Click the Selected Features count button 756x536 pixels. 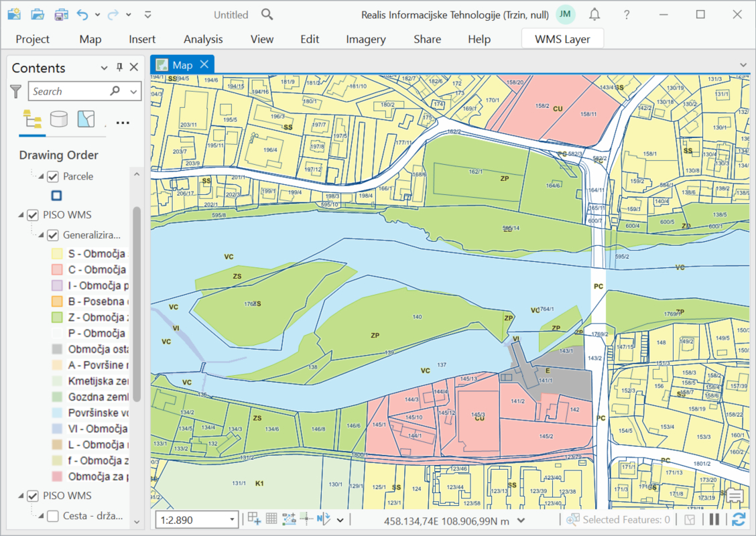click(618, 520)
